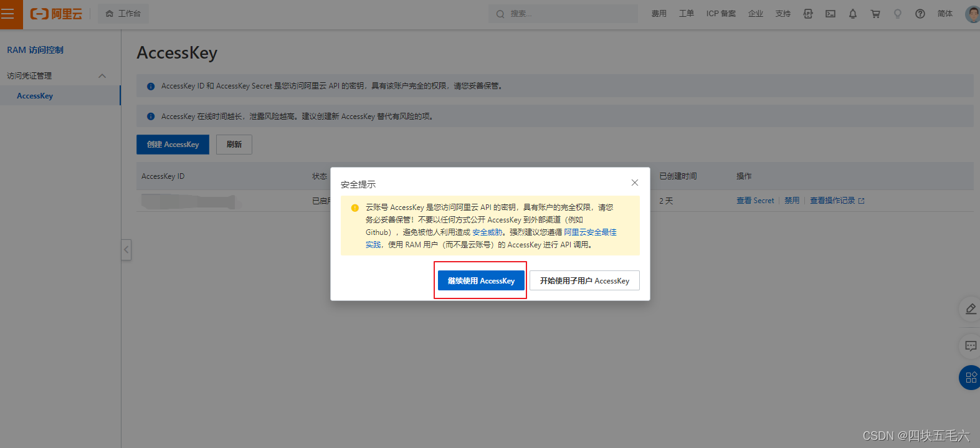The height and width of the screenshot is (448, 980).
Task: Click the edit feedback pencil floating icon
Action: (971, 309)
